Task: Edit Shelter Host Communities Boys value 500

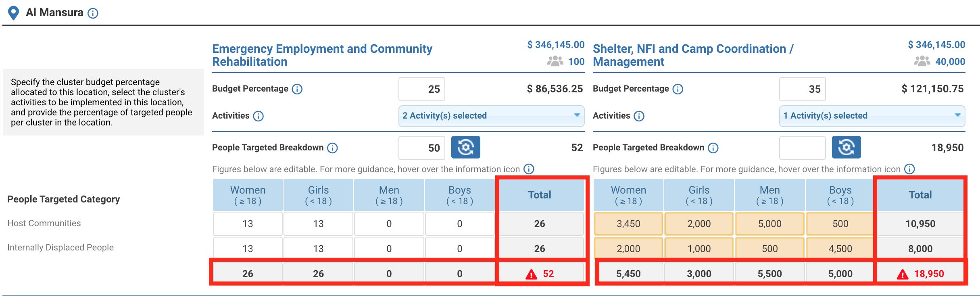Action: tap(840, 224)
